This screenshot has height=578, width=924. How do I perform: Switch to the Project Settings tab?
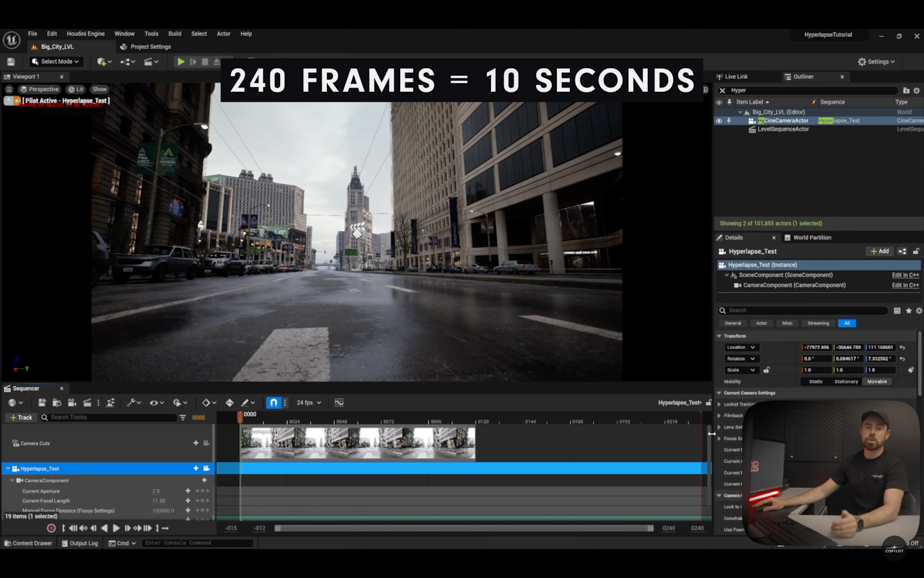click(146, 47)
